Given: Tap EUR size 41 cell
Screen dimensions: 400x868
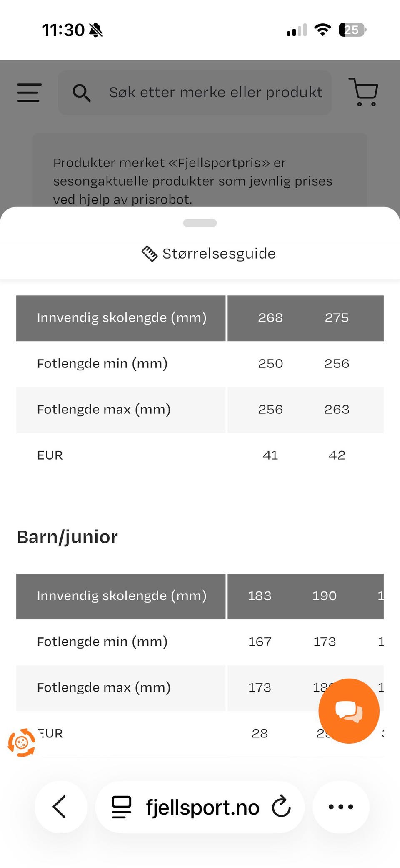Looking at the screenshot, I should point(270,455).
